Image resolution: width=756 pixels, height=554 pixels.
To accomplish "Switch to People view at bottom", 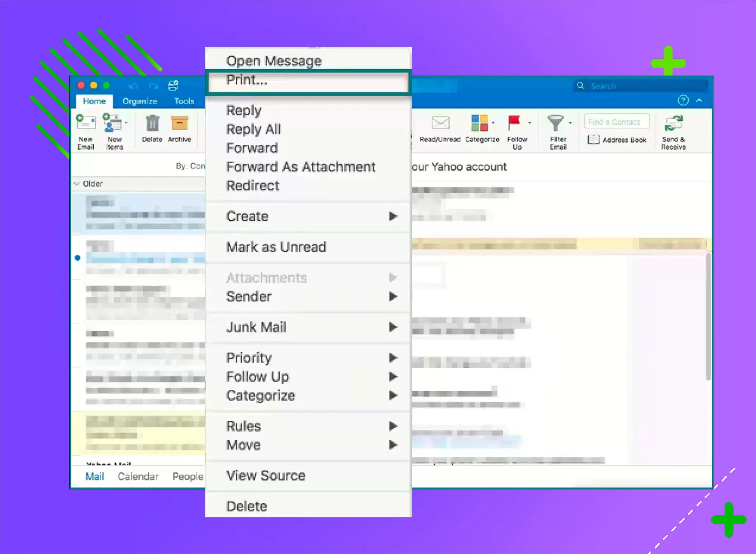I will point(188,477).
